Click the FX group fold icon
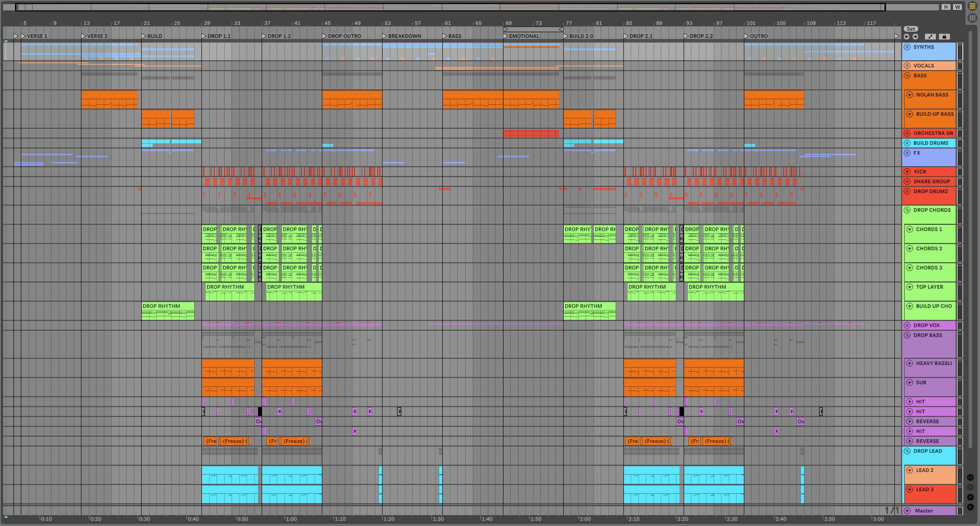980x526 pixels. (x=907, y=153)
